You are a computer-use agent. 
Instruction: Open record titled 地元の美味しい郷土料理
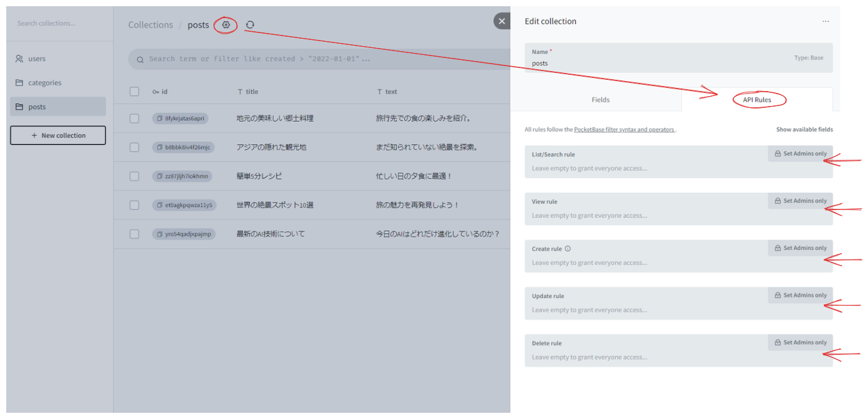[275, 118]
